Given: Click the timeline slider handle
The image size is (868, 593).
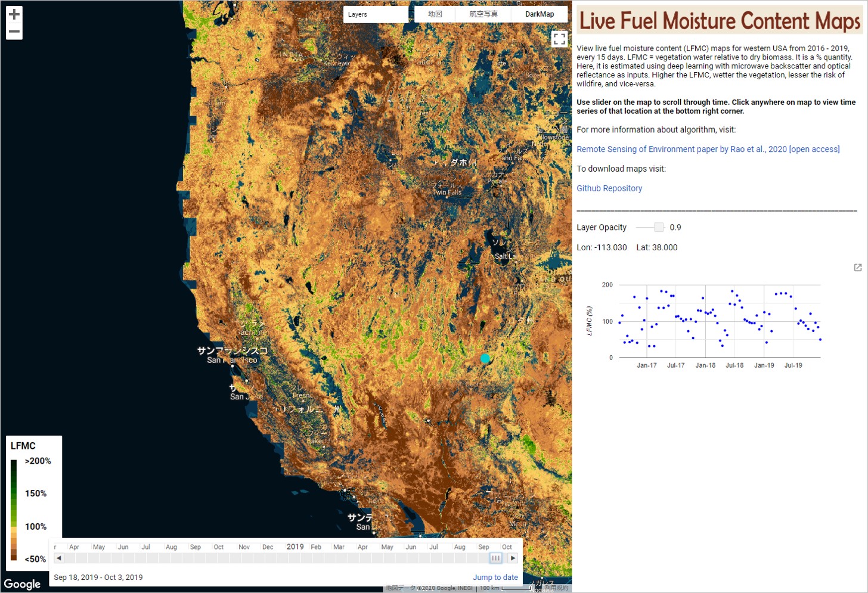Looking at the screenshot, I should tap(495, 558).
